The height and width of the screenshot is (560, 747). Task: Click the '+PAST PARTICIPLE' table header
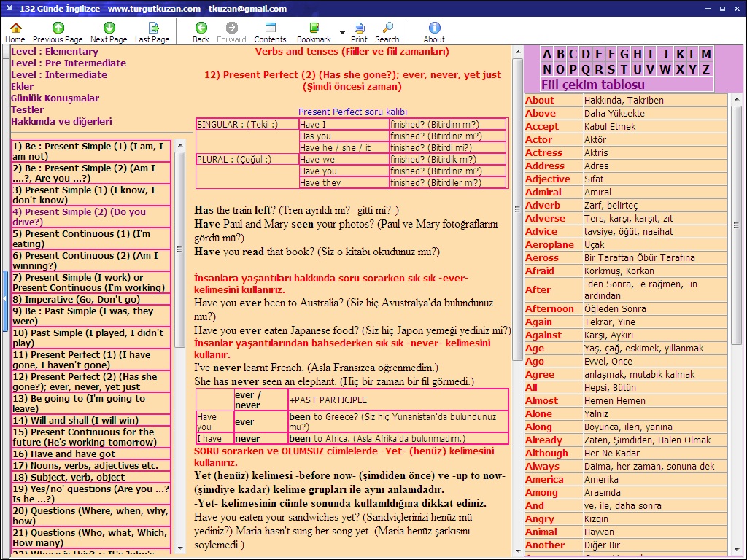[398, 400]
